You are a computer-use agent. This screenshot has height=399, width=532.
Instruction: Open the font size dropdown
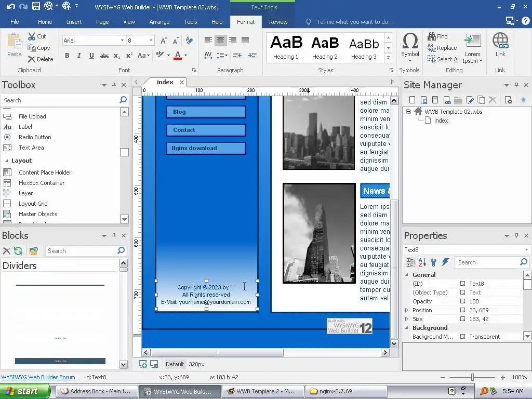click(151, 41)
